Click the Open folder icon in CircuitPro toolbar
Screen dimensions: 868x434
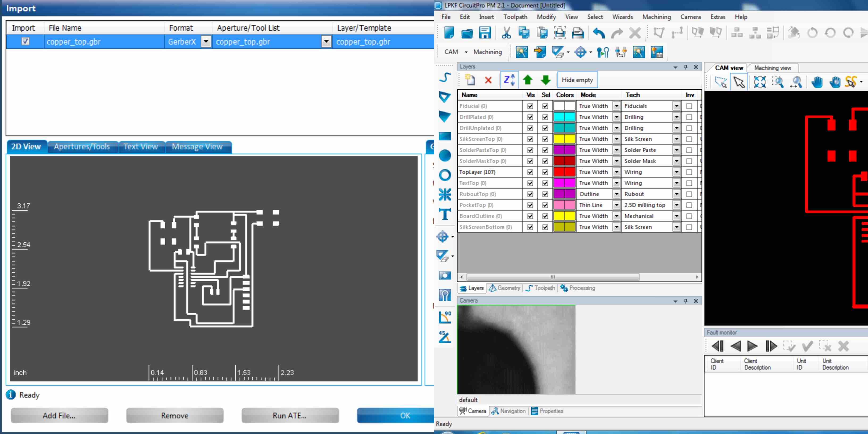tap(467, 33)
